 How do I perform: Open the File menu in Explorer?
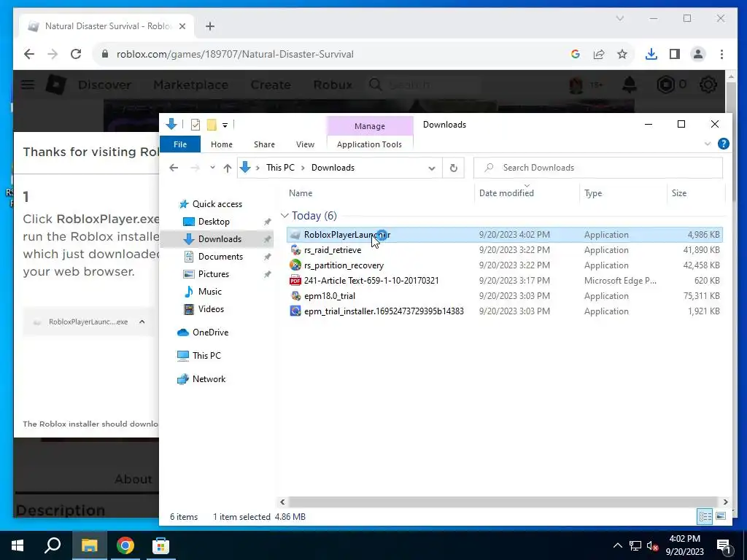(x=180, y=144)
